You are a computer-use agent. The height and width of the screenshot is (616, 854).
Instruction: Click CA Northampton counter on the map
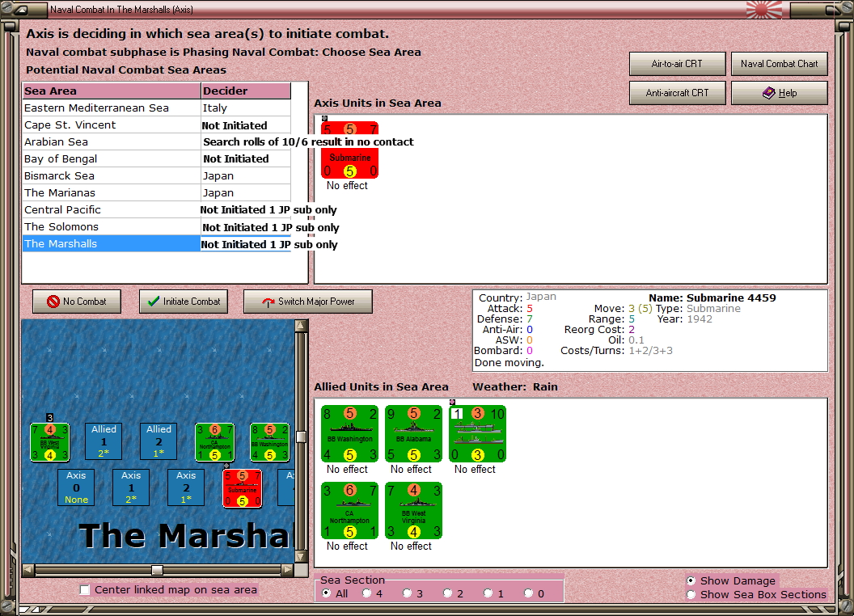click(x=214, y=442)
